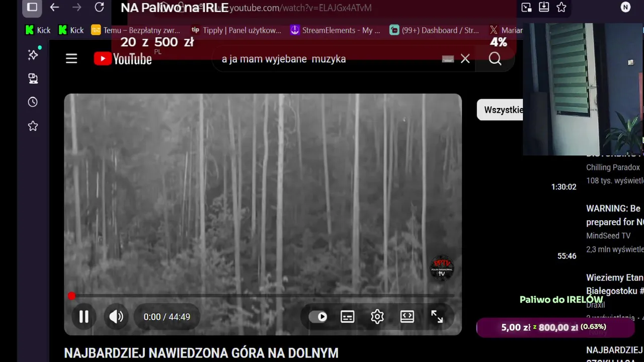Open address bar picture-in-picture icon
644x362 pixels.
click(526, 7)
